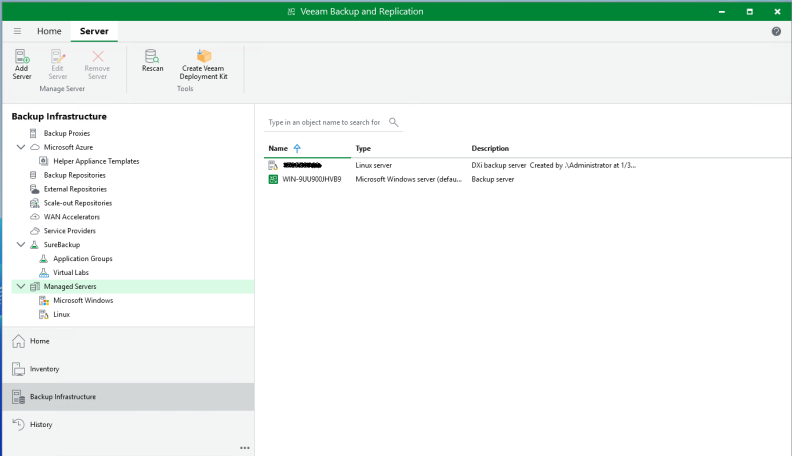Click the Rescan toolbar icon
Screen dimensions: 792x456
click(x=152, y=62)
